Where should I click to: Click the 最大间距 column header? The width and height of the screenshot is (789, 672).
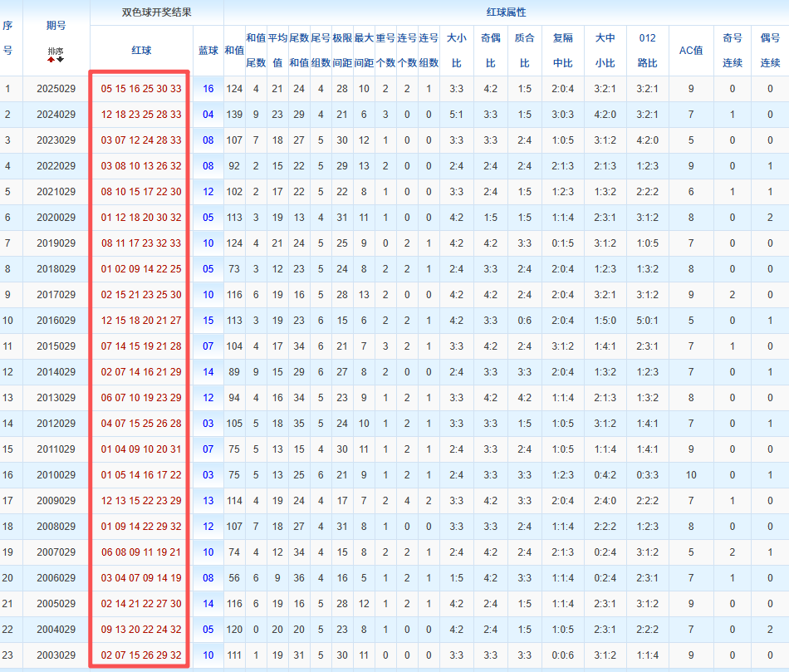[364, 51]
